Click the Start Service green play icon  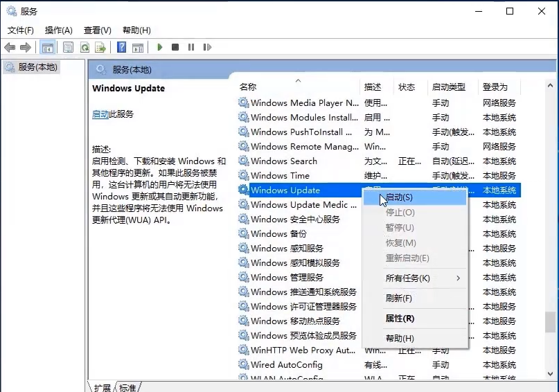[x=160, y=47]
